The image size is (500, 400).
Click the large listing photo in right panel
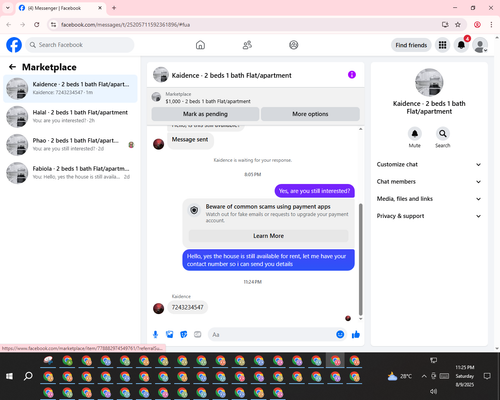pyautogui.click(x=429, y=82)
